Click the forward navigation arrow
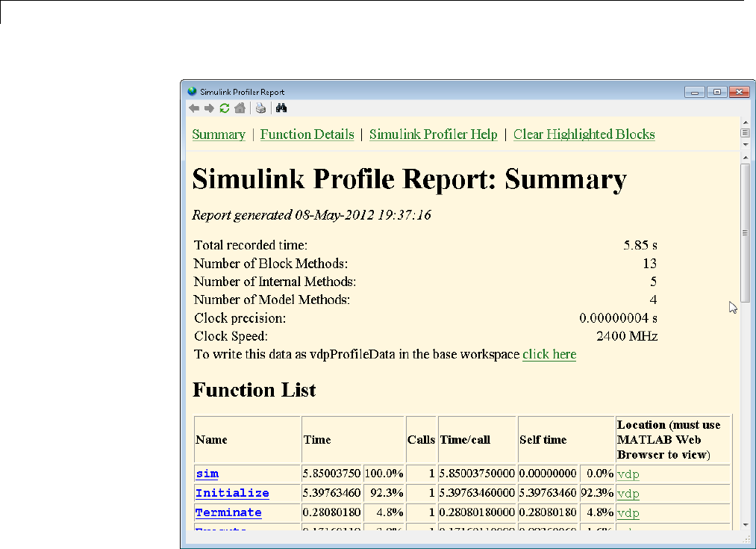Screen dimensions: 756x549 [209, 108]
